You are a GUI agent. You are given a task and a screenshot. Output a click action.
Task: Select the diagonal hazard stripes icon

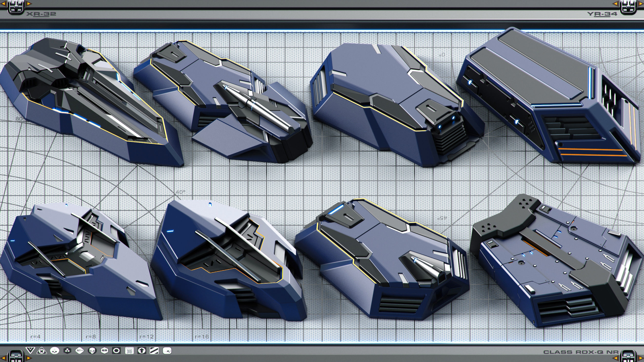(154, 351)
